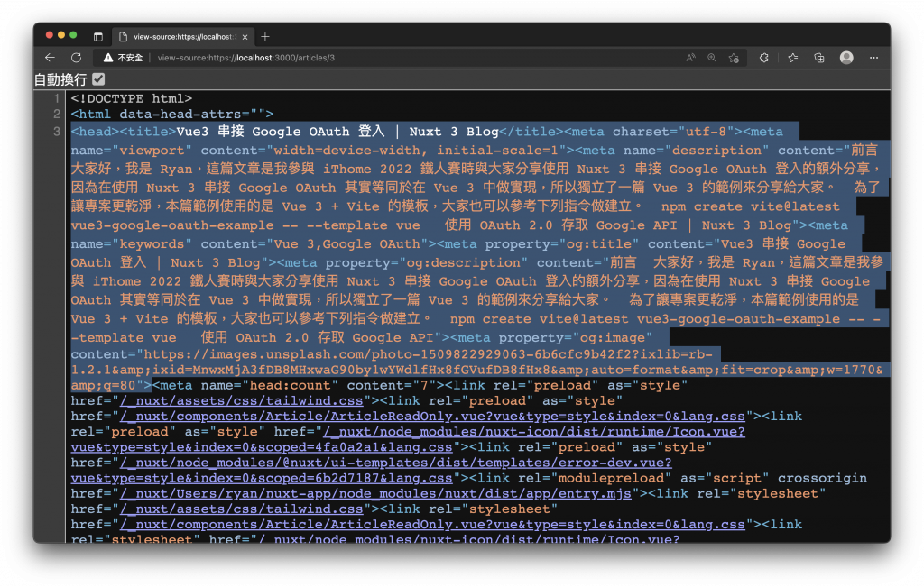Viewport: 924px width, 587px height.
Task: Open the Favorites list icon
Action: [793, 58]
